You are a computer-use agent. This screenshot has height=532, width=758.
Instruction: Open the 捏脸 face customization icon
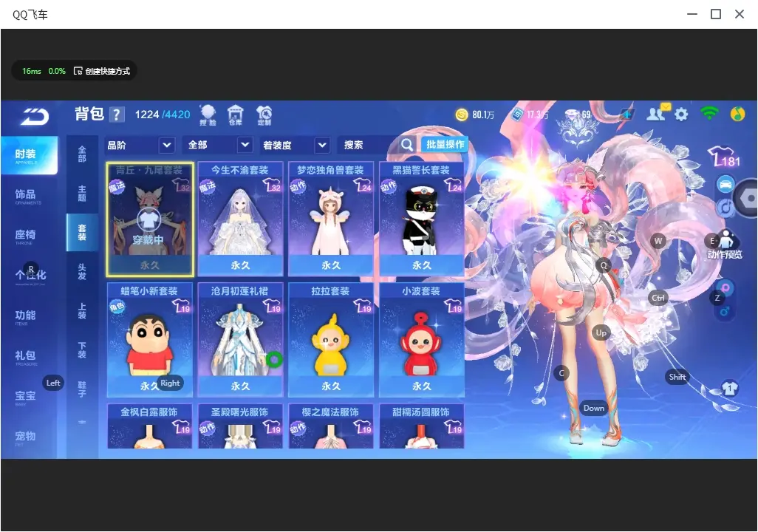pos(208,115)
